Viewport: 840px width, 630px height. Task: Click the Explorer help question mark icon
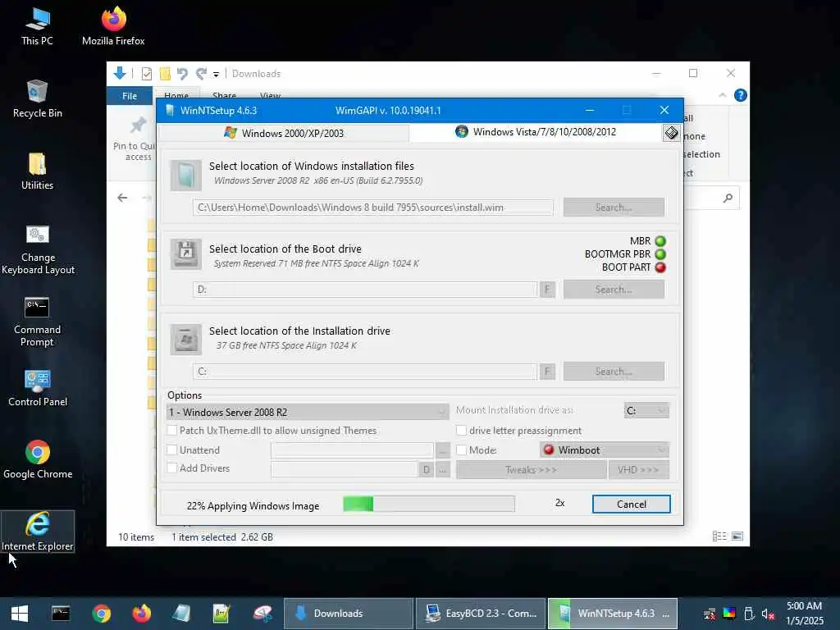[x=741, y=95]
